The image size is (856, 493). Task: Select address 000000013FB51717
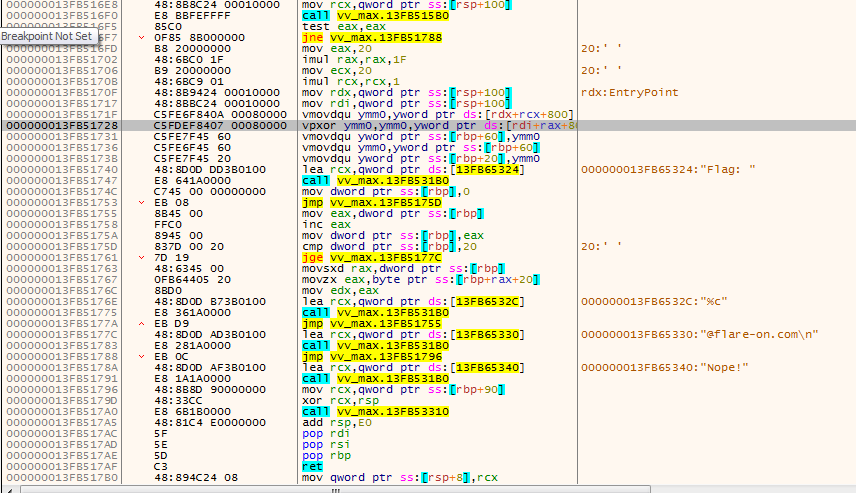(x=62, y=104)
